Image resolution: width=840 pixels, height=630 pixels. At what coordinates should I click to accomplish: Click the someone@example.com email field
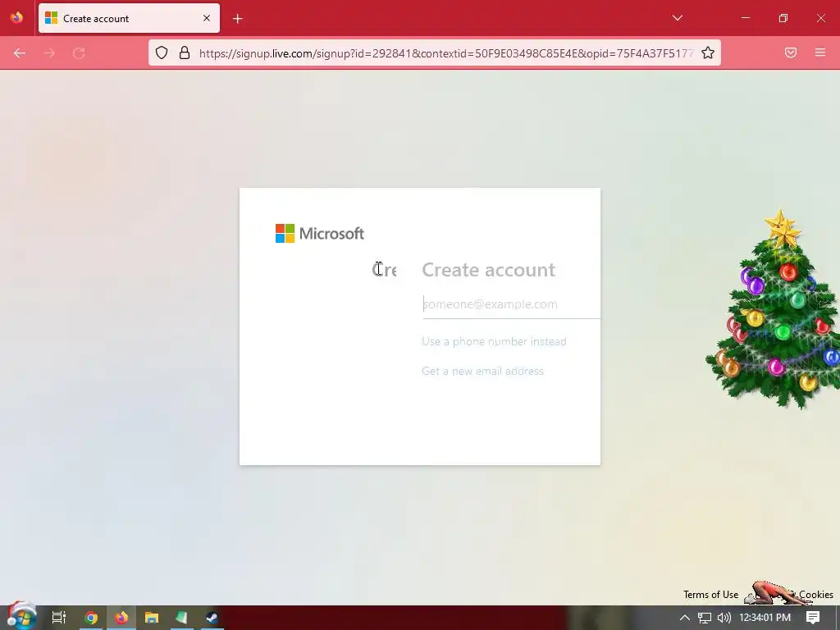[512, 305]
